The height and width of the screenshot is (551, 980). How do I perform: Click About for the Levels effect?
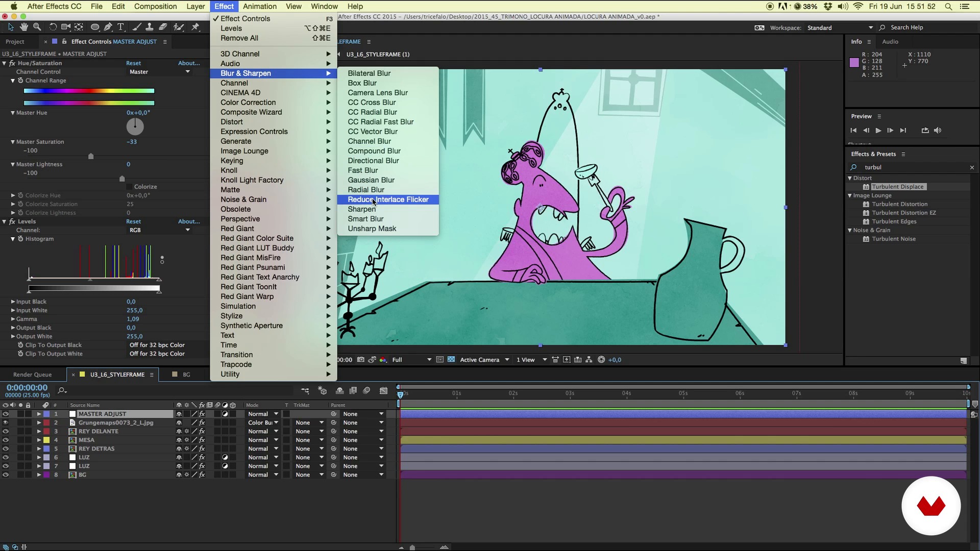tap(189, 221)
